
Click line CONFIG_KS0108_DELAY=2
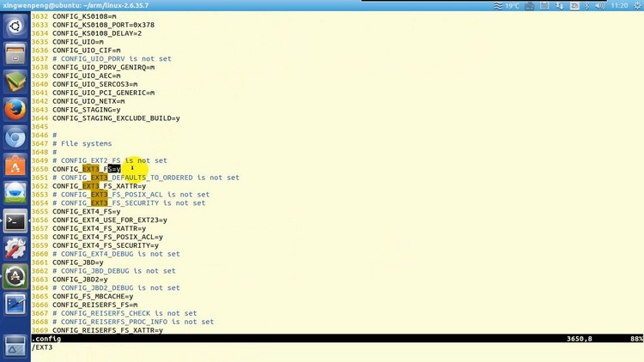[97, 33]
